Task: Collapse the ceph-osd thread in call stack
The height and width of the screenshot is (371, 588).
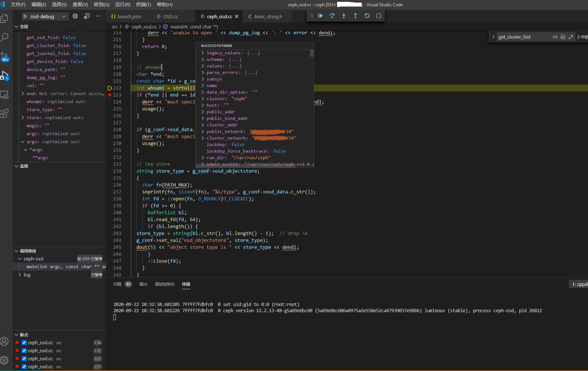Action: coord(20,259)
